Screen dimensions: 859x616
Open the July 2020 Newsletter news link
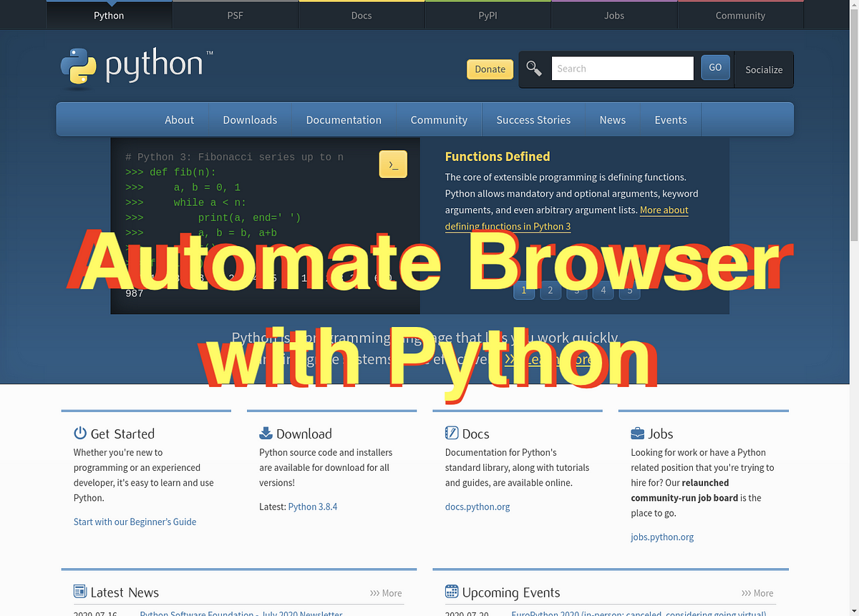(x=241, y=613)
